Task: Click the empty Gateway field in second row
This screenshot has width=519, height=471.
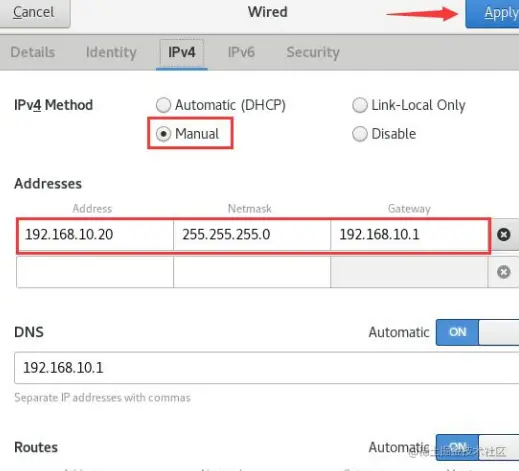Action: (409, 272)
